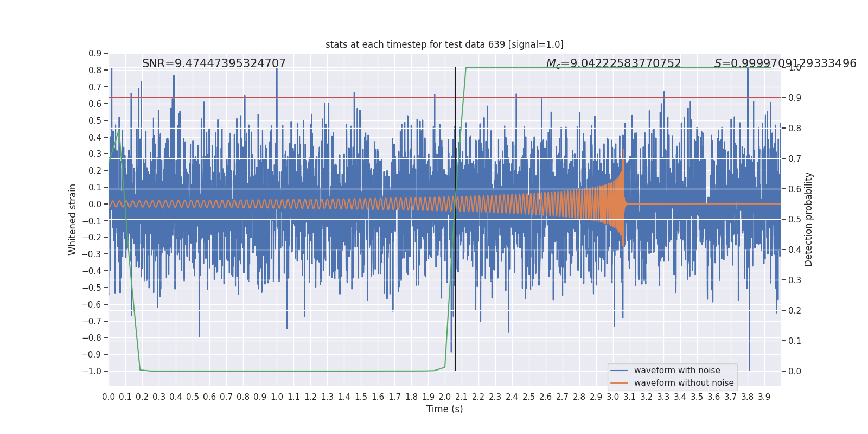Select the S=0.9999709129333496 annotation
The image size is (868, 434).
[786, 63]
